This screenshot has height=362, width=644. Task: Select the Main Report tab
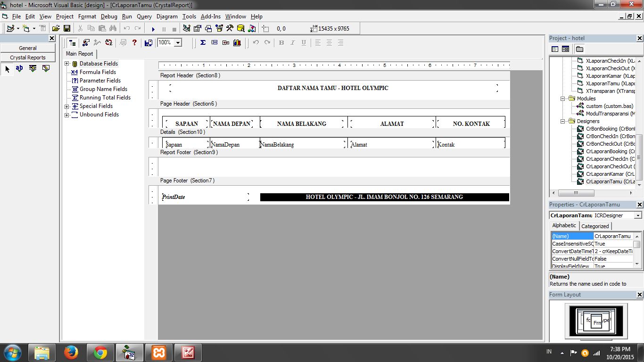tap(79, 54)
